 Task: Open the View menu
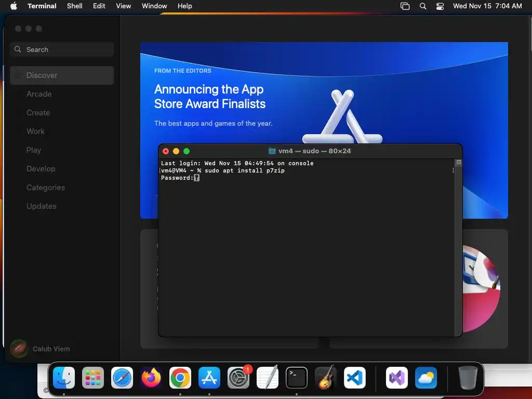[124, 6]
